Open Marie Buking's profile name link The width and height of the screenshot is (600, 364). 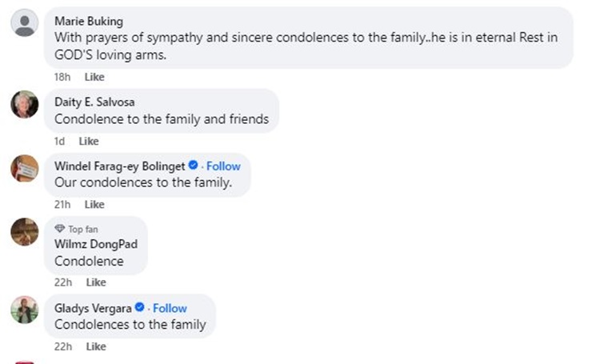tap(89, 21)
